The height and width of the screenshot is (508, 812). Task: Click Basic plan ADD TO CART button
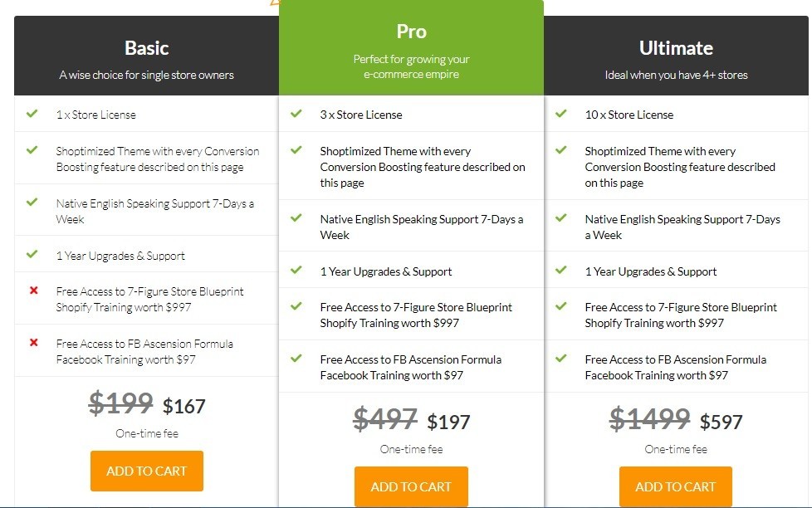pos(147,471)
